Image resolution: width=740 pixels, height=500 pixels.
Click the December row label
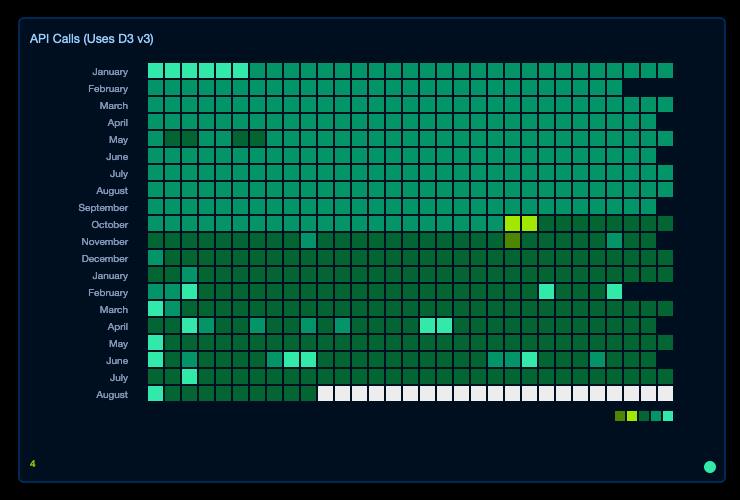[105, 259]
